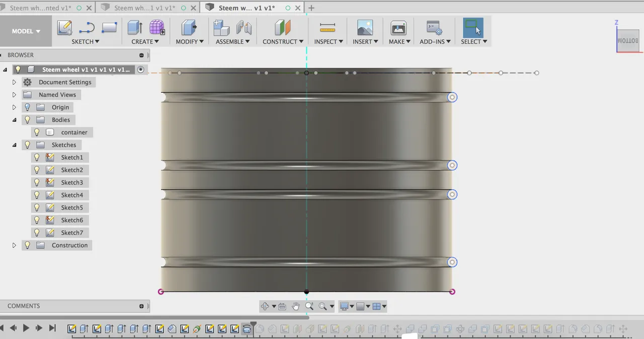Click the New Component assemble icon

[x=221, y=27]
